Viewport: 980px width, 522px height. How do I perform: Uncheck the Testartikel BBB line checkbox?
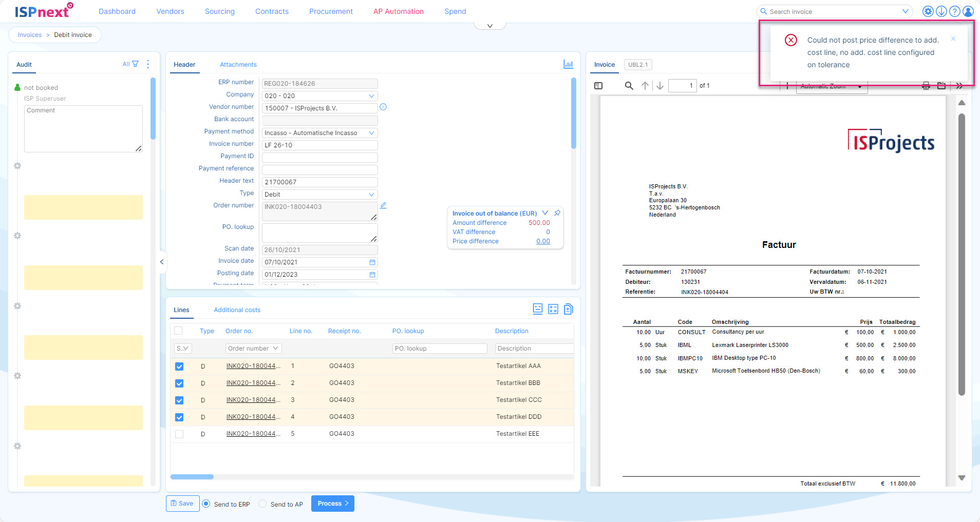[179, 383]
